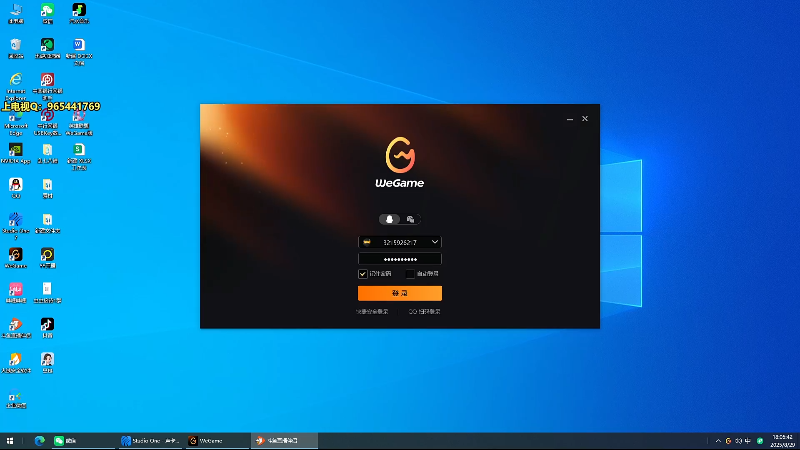Screen dimensions: 800x450
Task: Select the WeChat desktop shortcut
Action: pyautogui.click(x=47, y=13)
